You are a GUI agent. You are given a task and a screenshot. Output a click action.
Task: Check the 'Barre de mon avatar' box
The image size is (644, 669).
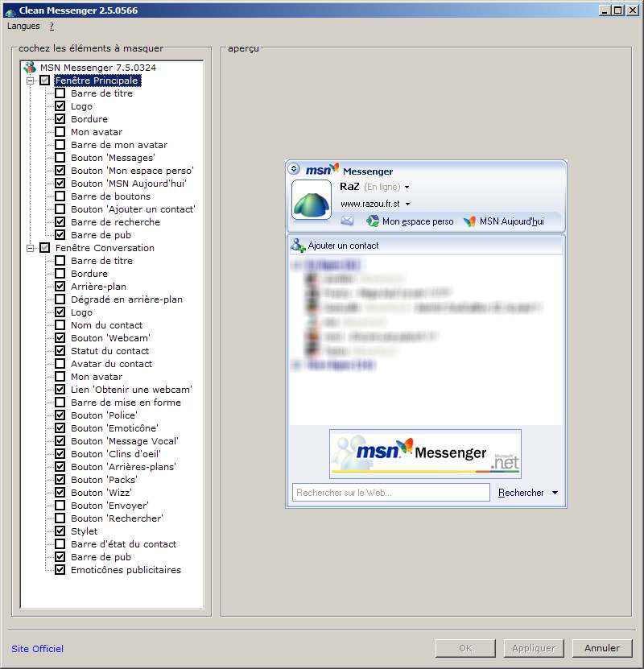60,145
